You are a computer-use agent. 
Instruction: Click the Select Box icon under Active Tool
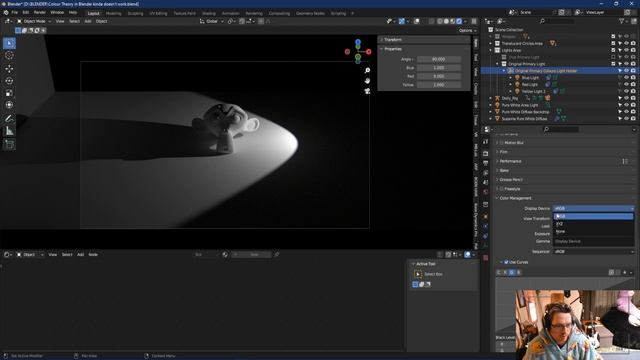coord(418,274)
